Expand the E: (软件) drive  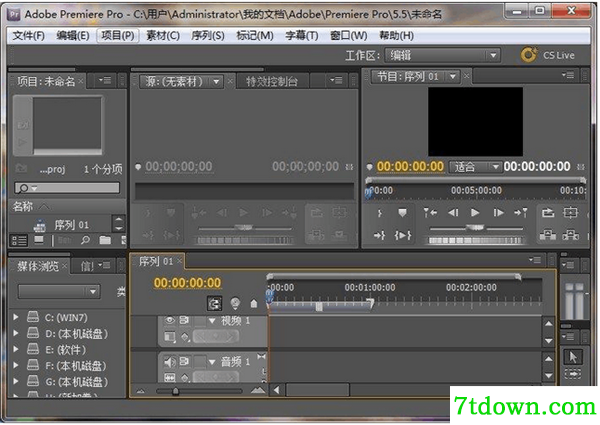(x=16, y=349)
